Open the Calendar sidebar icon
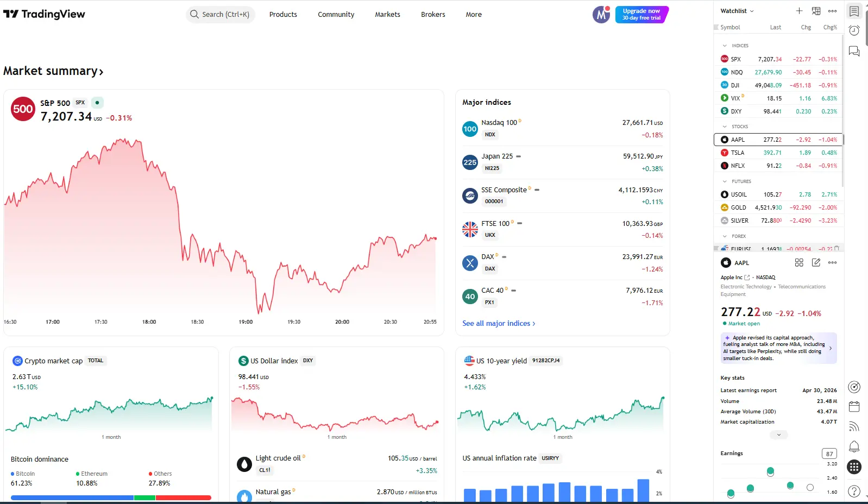 pyautogui.click(x=854, y=406)
